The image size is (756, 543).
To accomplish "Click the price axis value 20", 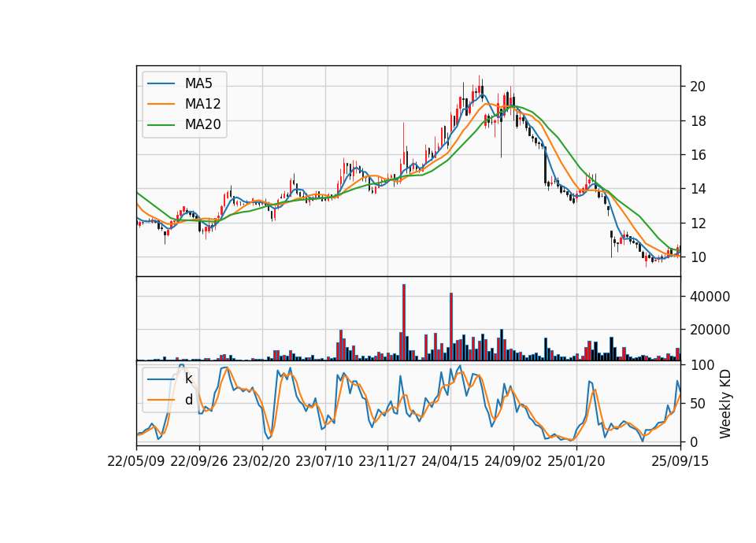I will point(698,87).
